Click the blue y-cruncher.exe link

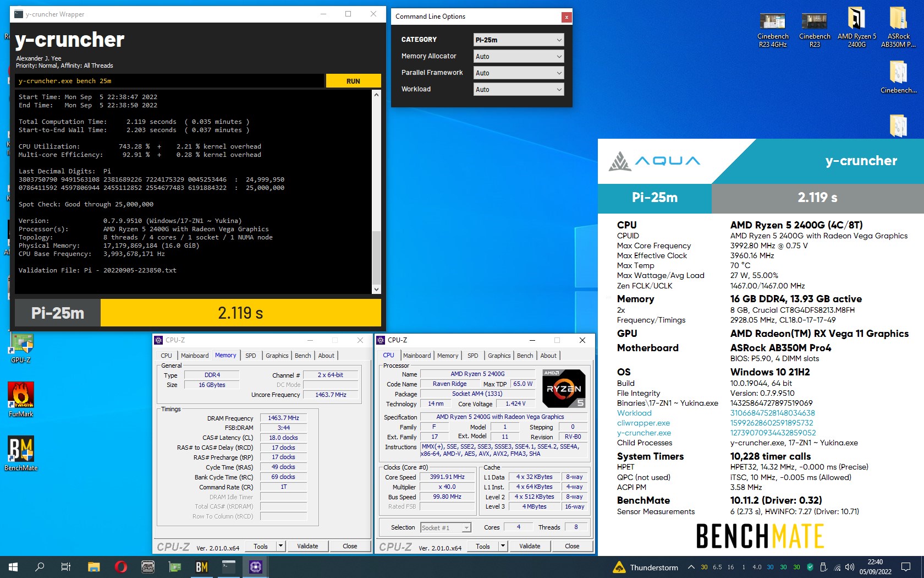click(643, 433)
